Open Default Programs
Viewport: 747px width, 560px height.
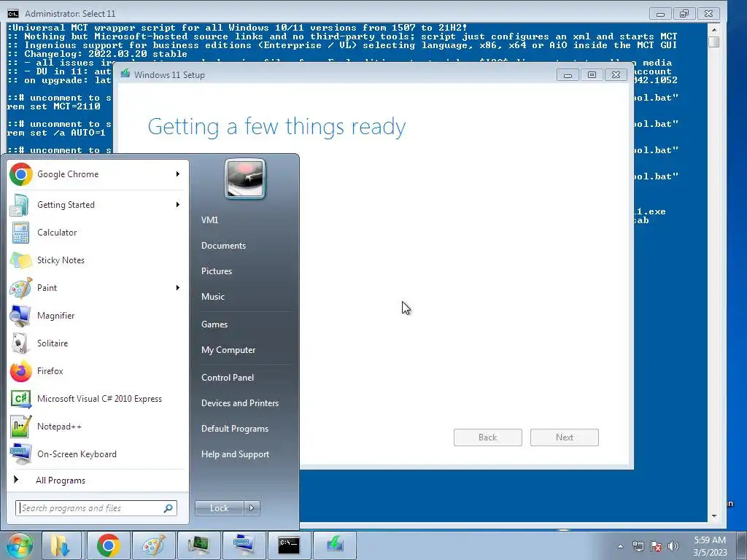(x=235, y=429)
